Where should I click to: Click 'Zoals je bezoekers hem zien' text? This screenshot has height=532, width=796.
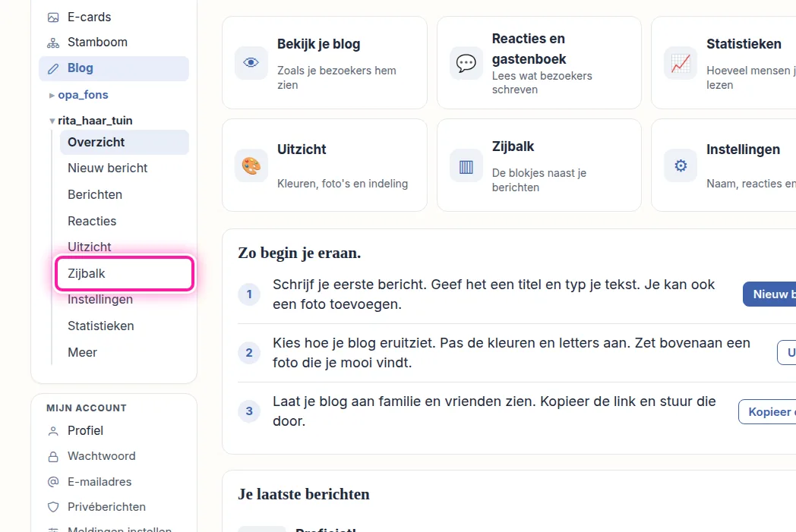(336, 77)
